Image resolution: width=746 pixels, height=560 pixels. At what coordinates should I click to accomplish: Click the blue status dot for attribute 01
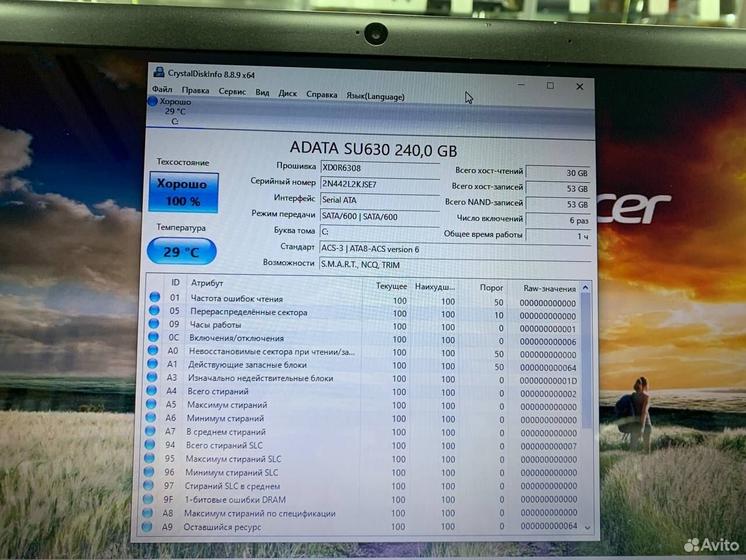point(154,298)
